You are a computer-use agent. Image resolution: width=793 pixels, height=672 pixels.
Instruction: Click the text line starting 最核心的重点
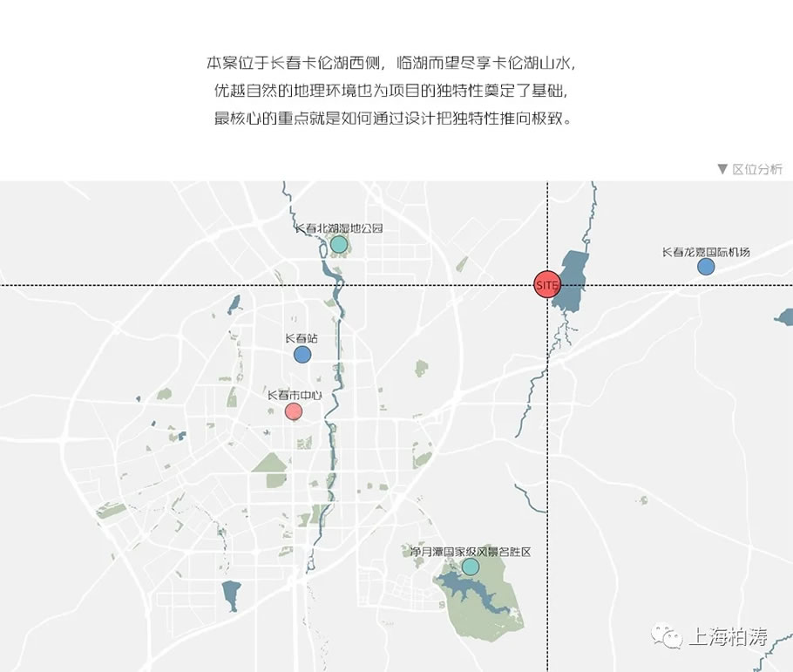(394, 119)
